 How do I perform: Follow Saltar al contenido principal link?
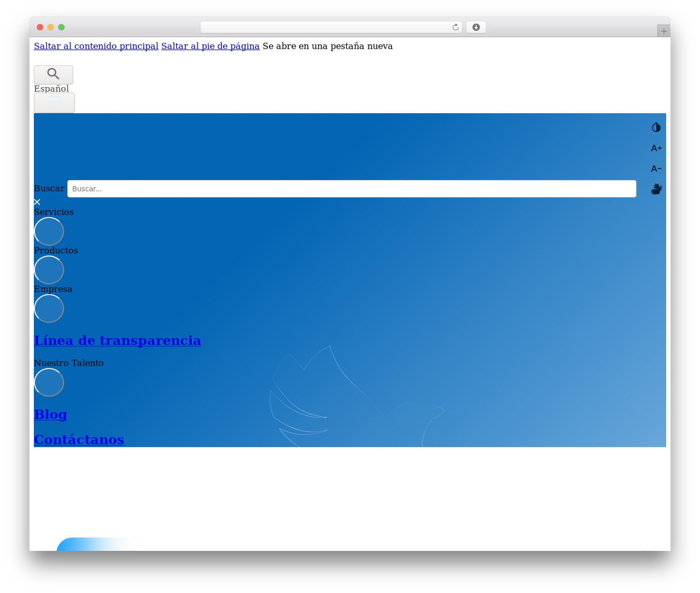tap(96, 46)
